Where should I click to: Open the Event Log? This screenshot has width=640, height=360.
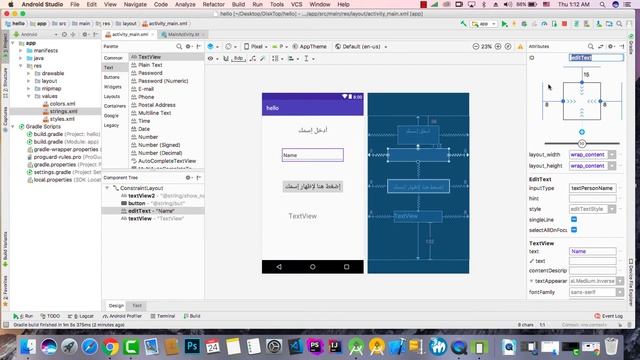[x=609, y=316]
